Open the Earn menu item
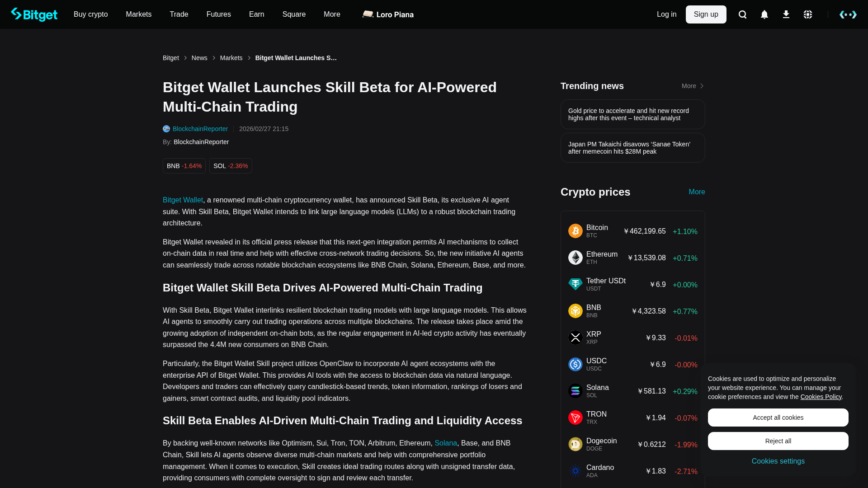This screenshot has width=868, height=488. click(256, 14)
